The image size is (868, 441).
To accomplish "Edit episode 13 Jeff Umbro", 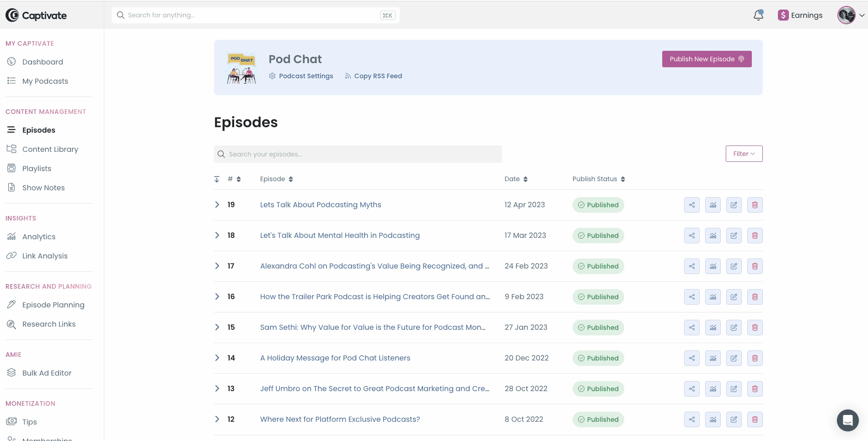I will pos(734,389).
